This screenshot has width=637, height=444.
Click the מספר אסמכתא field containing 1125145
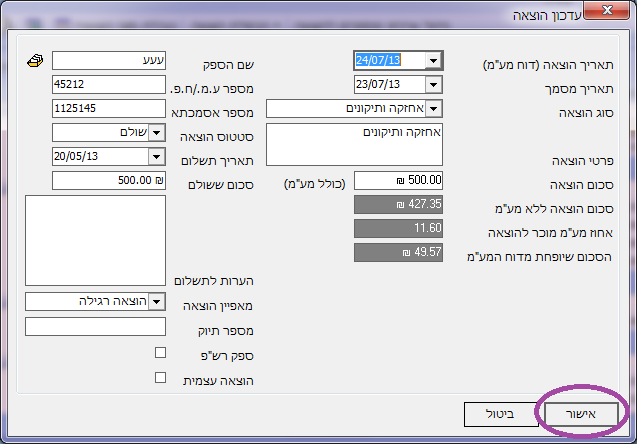109,108
